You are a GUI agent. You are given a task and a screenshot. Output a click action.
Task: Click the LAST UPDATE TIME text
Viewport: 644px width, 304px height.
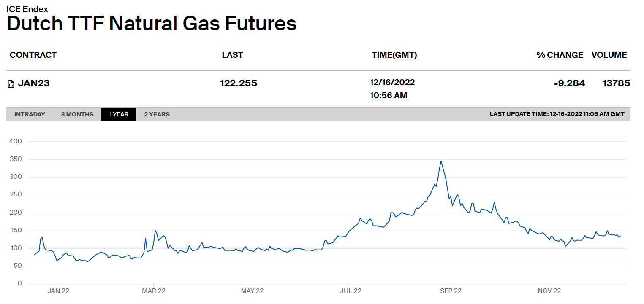557,114
